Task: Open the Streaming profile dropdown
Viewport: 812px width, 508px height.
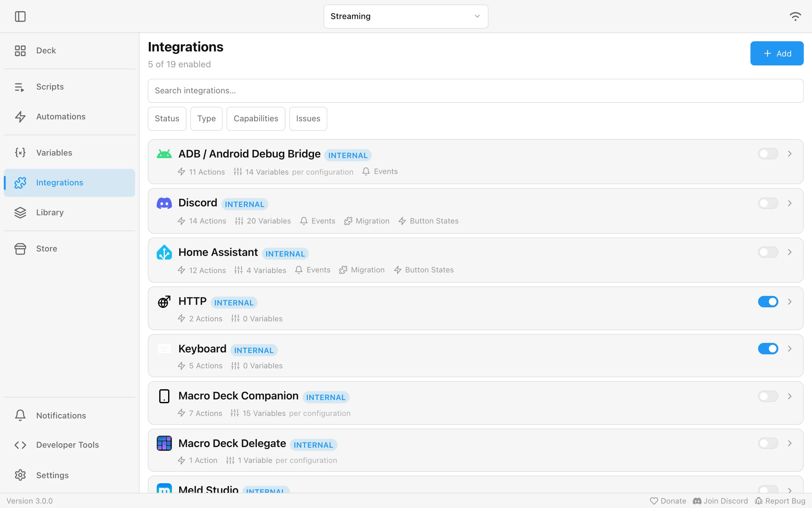Action: 406,17
